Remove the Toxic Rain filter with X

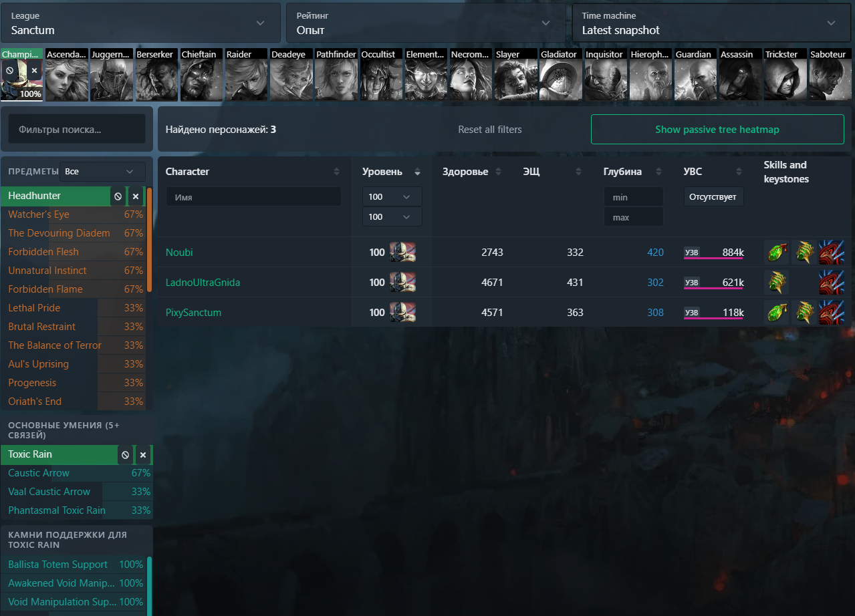[143, 455]
